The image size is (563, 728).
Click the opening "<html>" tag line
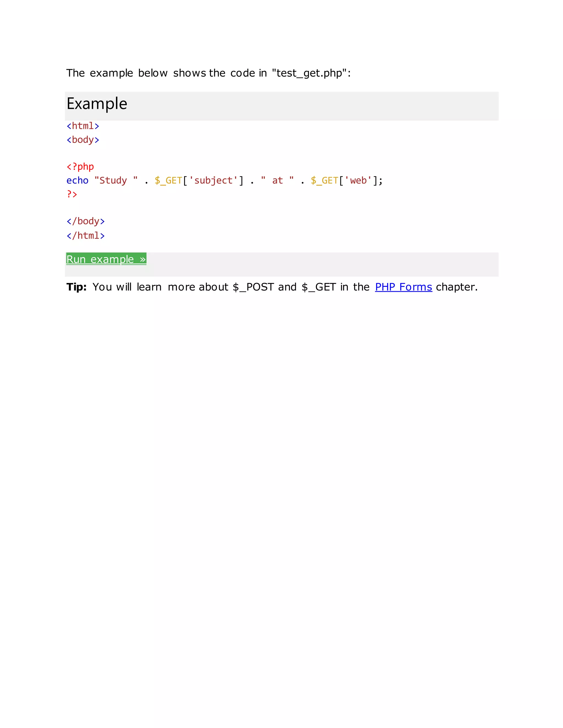point(83,126)
